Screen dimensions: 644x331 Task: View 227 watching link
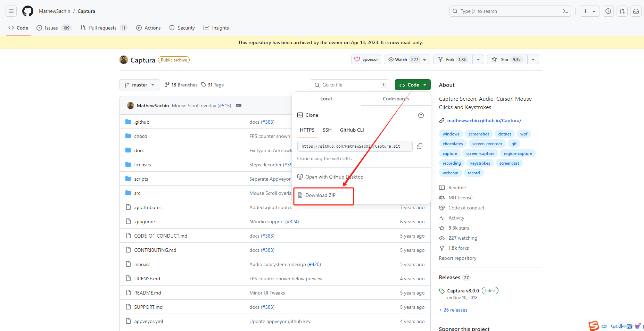click(463, 238)
